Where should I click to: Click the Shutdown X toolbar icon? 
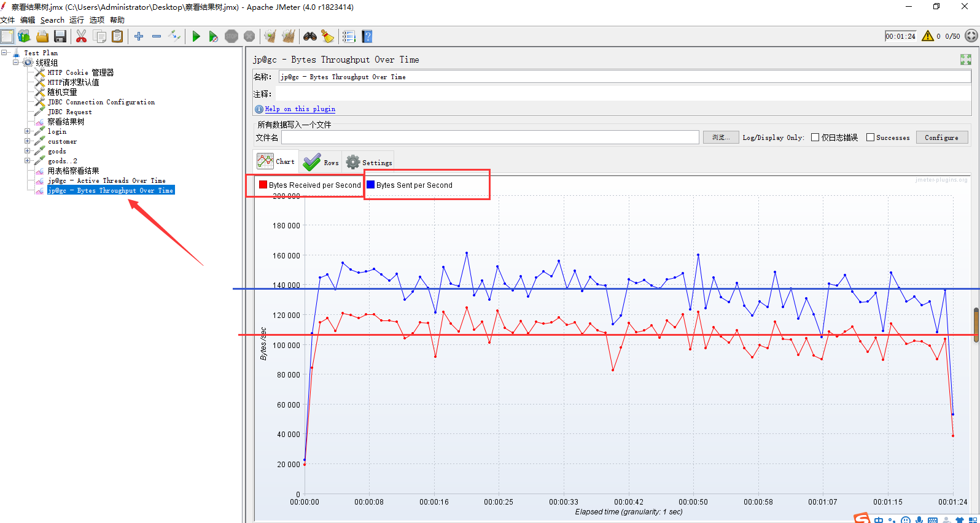[x=249, y=36]
